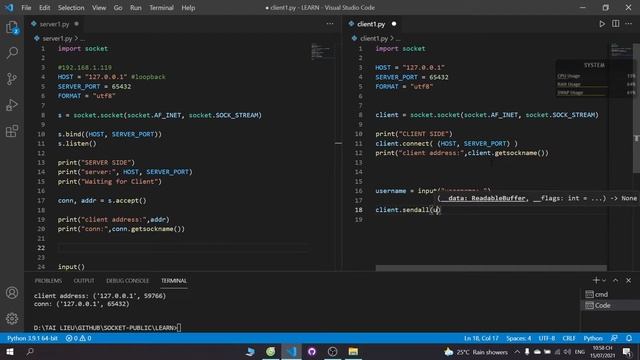
Task: Open the Search view in activity bar
Action: click(x=12, y=53)
